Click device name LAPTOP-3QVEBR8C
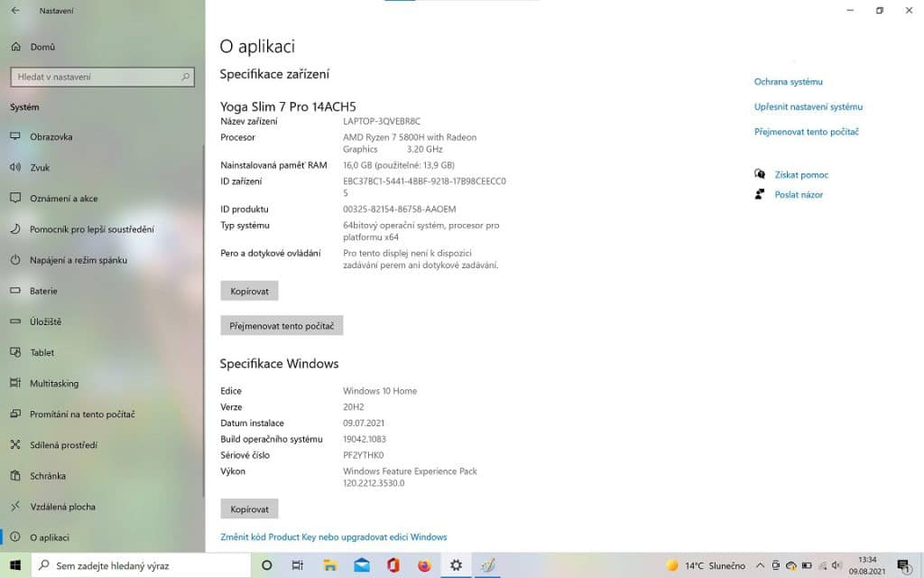924x578 pixels. click(x=382, y=122)
